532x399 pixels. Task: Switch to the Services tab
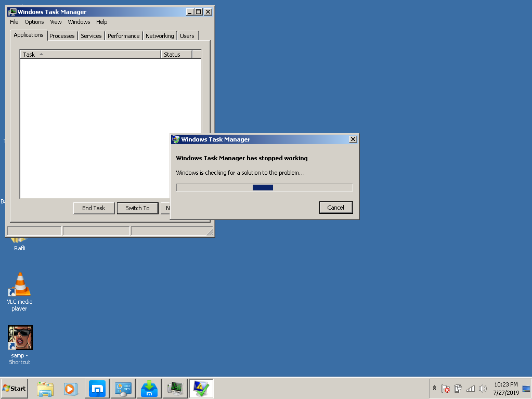click(92, 36)
